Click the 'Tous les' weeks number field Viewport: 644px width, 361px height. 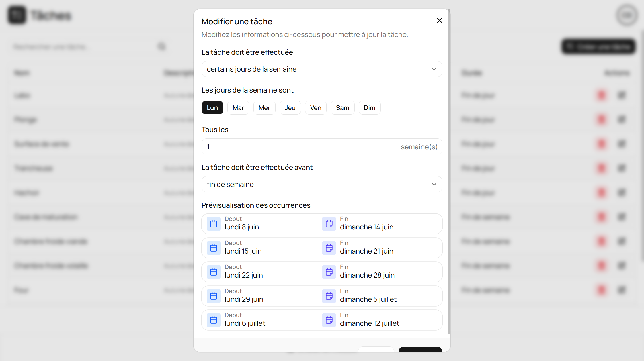pyautogui.click(x=322, y=147)
